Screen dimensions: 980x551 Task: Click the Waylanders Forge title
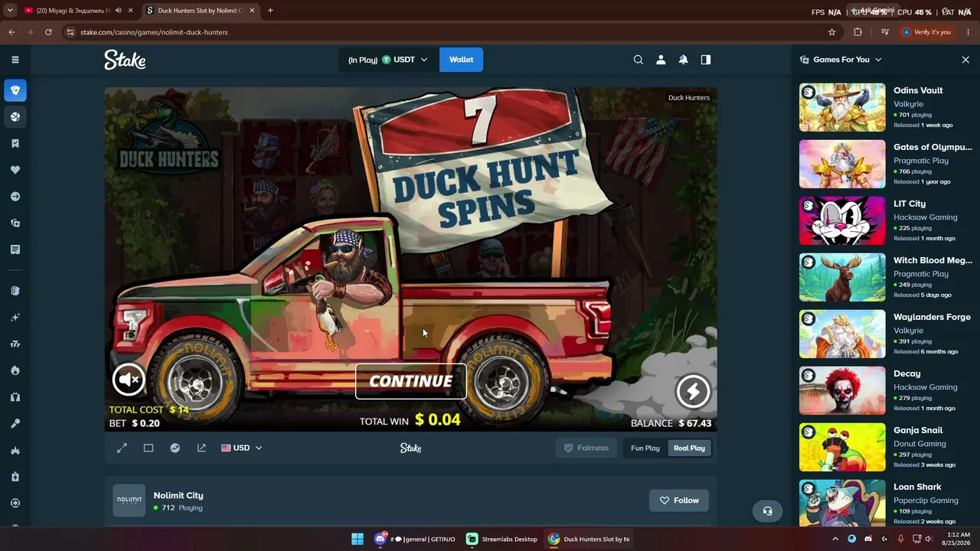932,317
